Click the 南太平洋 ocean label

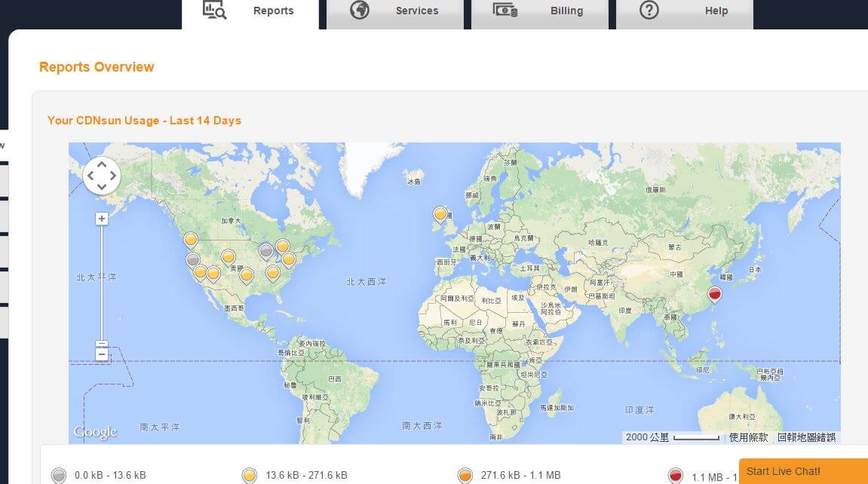[160, 427]
